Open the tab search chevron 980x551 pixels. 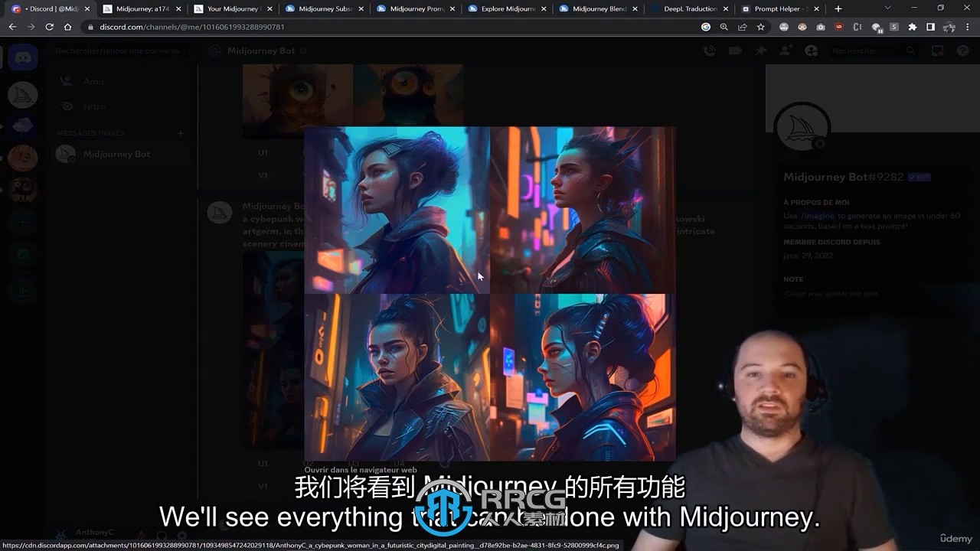coord(887,8)
